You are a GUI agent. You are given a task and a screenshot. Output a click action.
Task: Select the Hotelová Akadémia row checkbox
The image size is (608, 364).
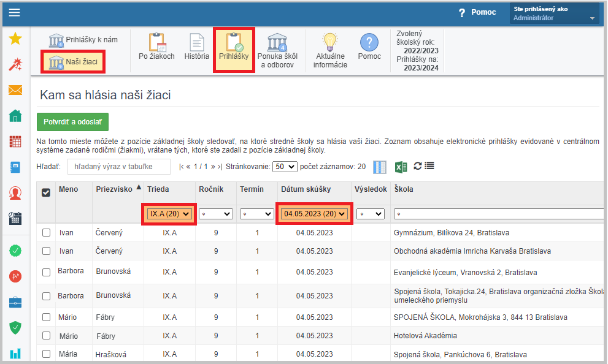pos(46,335)
